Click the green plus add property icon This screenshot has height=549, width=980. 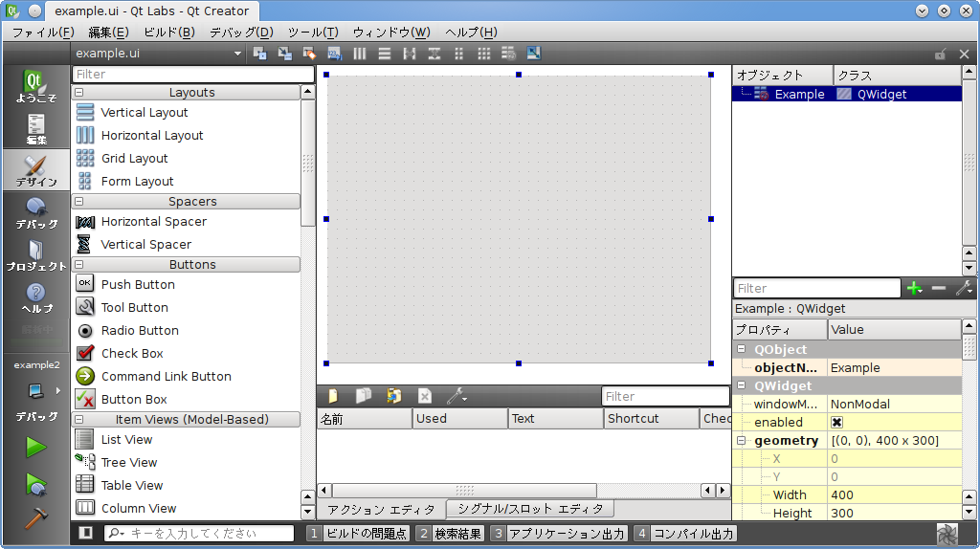click(915, 288)
